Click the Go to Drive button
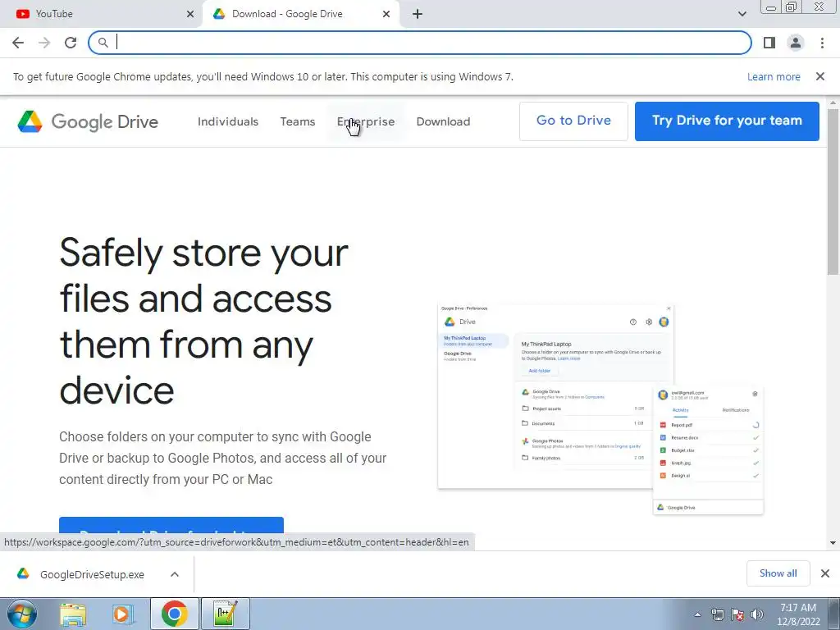This screenshot has width=840, height=630. [x=573, y=121]
